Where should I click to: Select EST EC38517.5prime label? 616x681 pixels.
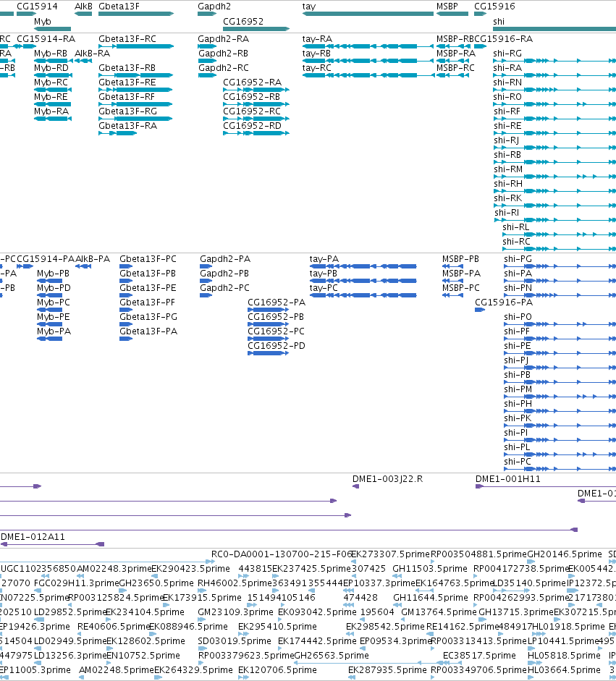[x=480, y=656]
